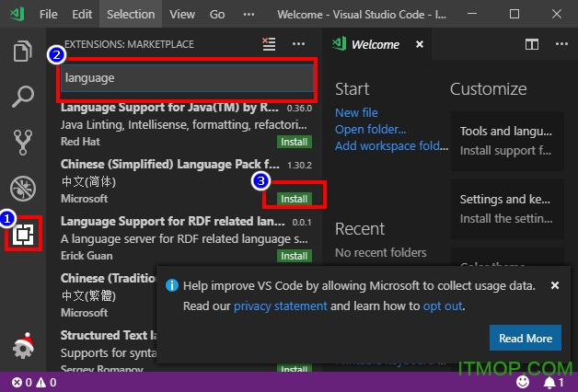The height and width of the screenshot is (392, 578).
Task: Open the notifications bell in status bar
Action: click(553, 383)
